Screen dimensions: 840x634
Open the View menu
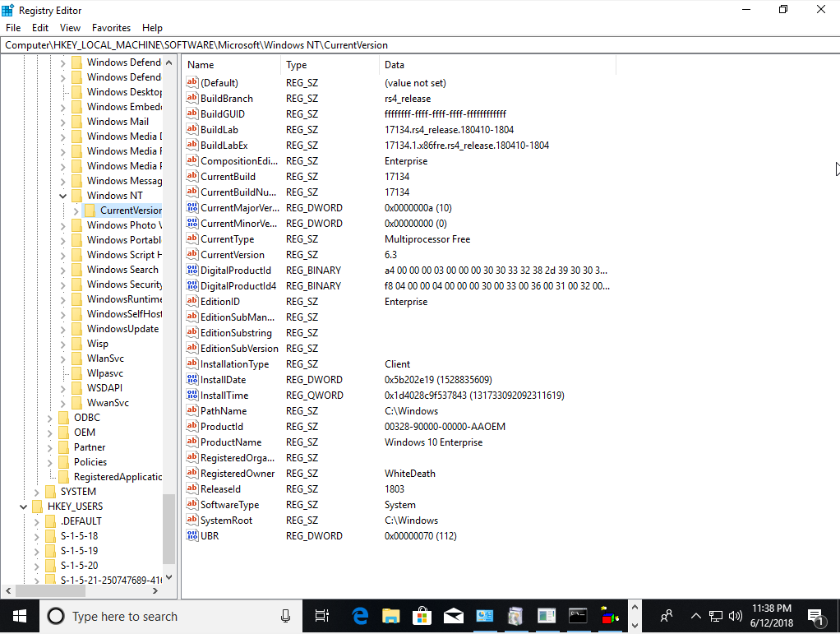(70, 28)
